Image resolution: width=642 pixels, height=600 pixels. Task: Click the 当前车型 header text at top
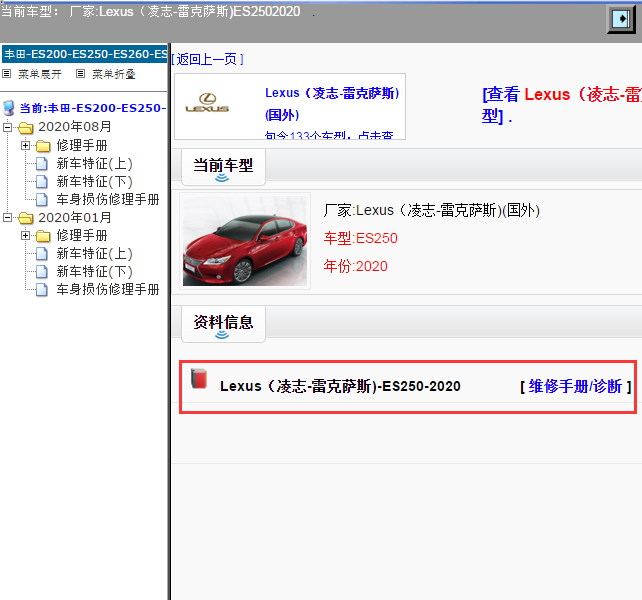[150, 11]
